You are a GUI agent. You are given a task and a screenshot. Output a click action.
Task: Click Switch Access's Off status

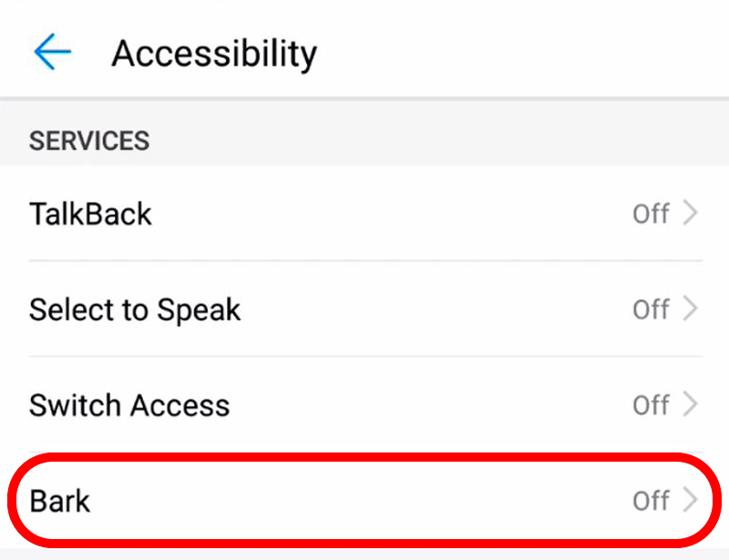point(651,405)
